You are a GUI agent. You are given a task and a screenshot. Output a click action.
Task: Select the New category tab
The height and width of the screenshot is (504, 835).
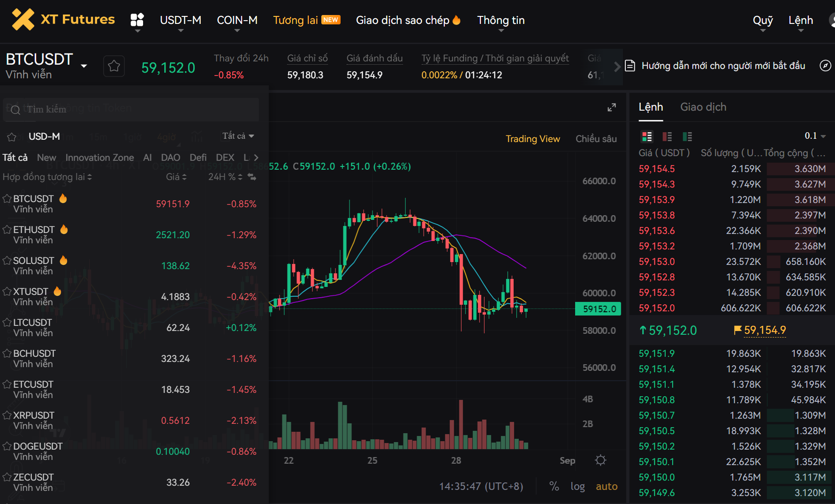[46, 158]
